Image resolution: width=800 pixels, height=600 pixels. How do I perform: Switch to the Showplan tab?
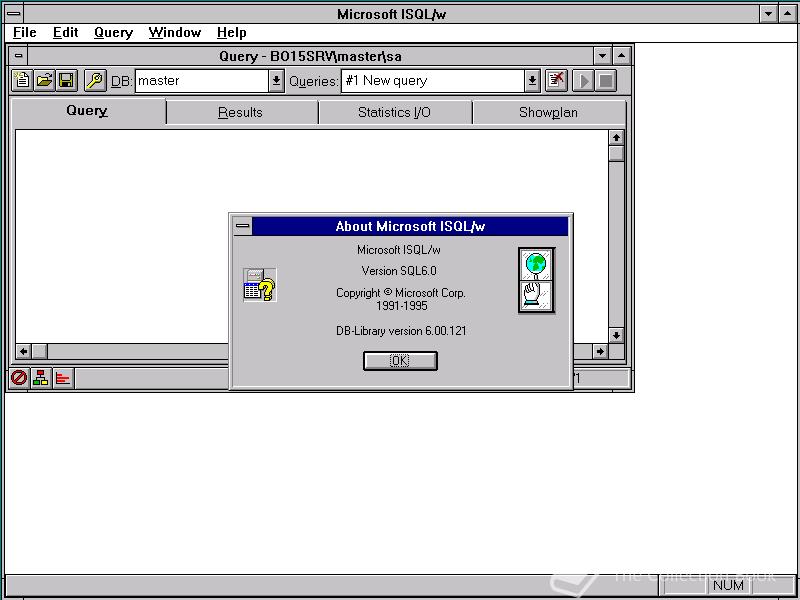[548, 112]
